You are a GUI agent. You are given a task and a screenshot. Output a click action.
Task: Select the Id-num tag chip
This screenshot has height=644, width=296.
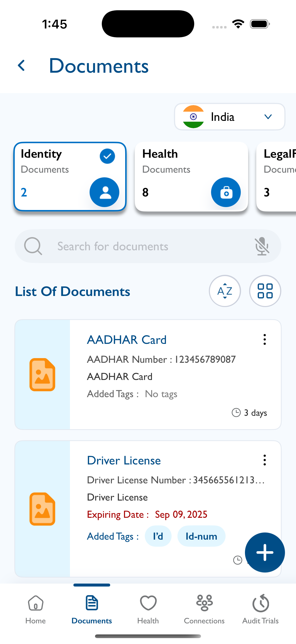tap(201, 536)
